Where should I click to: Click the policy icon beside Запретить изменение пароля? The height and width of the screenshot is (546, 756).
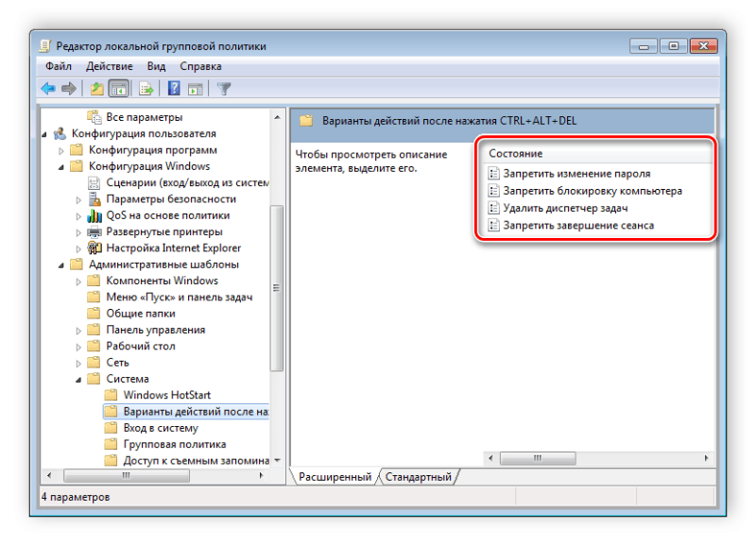coord(493,173)
